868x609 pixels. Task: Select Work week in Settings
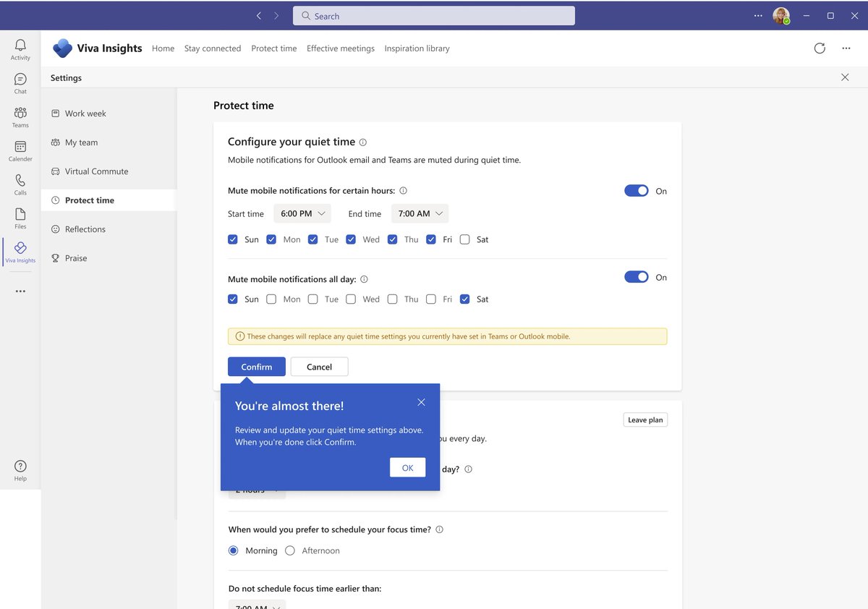(109, 114)
